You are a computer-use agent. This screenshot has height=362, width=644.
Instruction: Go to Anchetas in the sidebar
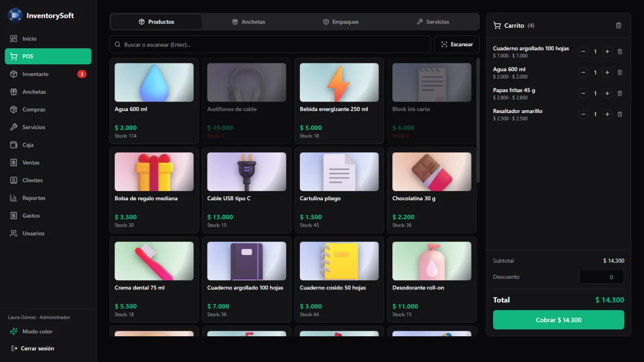(x=48, y=92)
